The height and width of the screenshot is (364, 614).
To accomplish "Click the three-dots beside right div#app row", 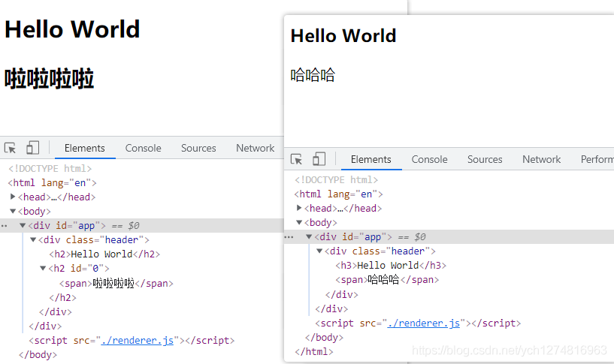I will (289, 236).
